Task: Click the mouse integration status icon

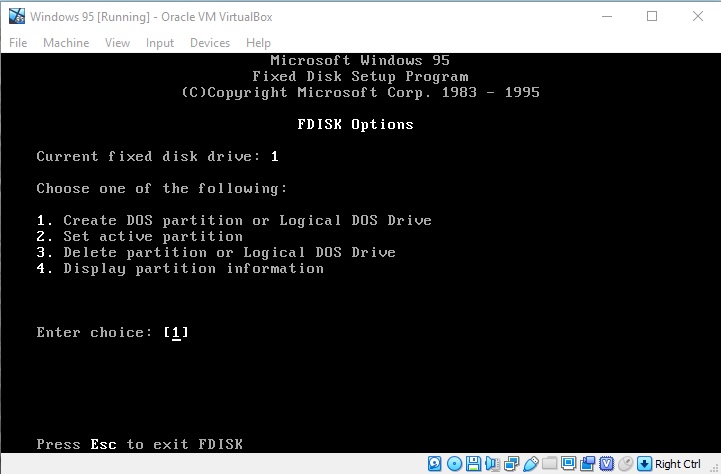Action: 625,463
